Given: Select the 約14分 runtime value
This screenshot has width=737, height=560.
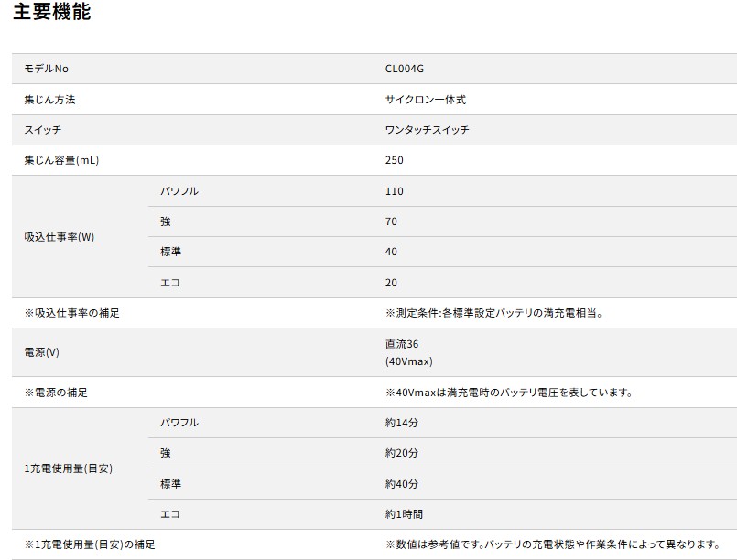Looking at the screenshot, I should coord(402,423).
